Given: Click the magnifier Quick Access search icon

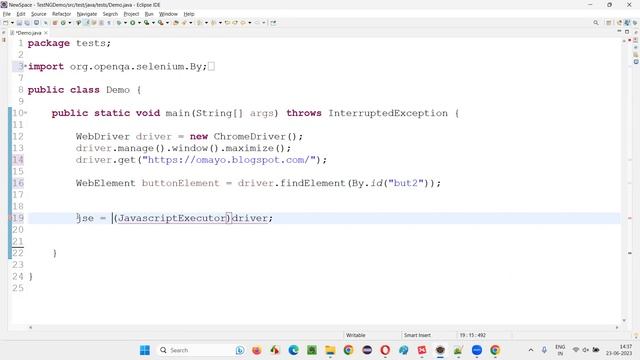Looking at the screenshot, I should tap(596, 23).
